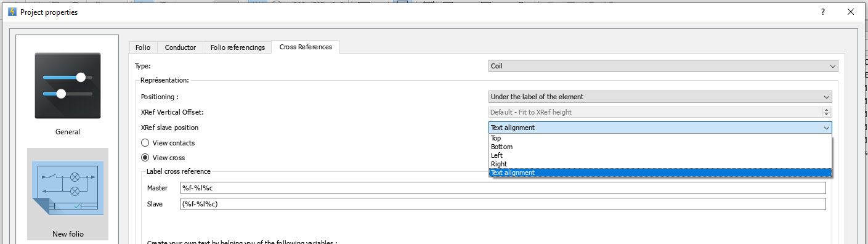Select the Cross References tab
The height and width of the screenshot is (244, 868).
click(306, 47)
